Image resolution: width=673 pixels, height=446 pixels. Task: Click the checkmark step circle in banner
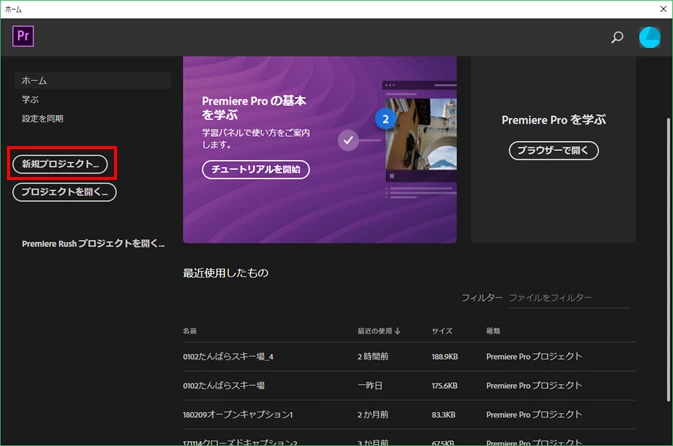[x=348, y=140]
